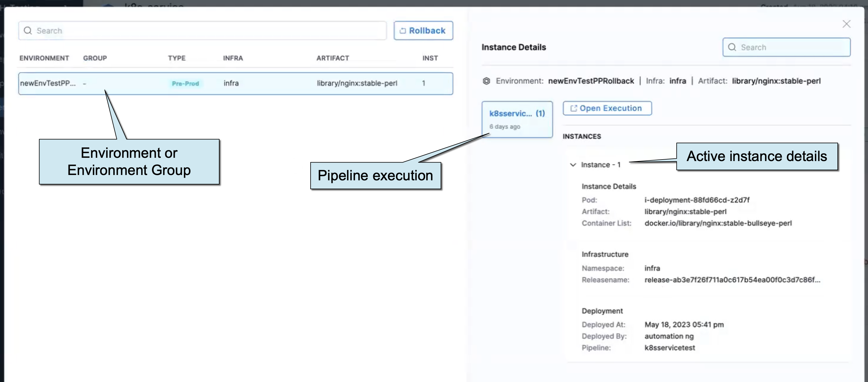Click the magnifier icon in Instance Details search
The width and height of the screenshot is (868, 382).
(732, 47)
